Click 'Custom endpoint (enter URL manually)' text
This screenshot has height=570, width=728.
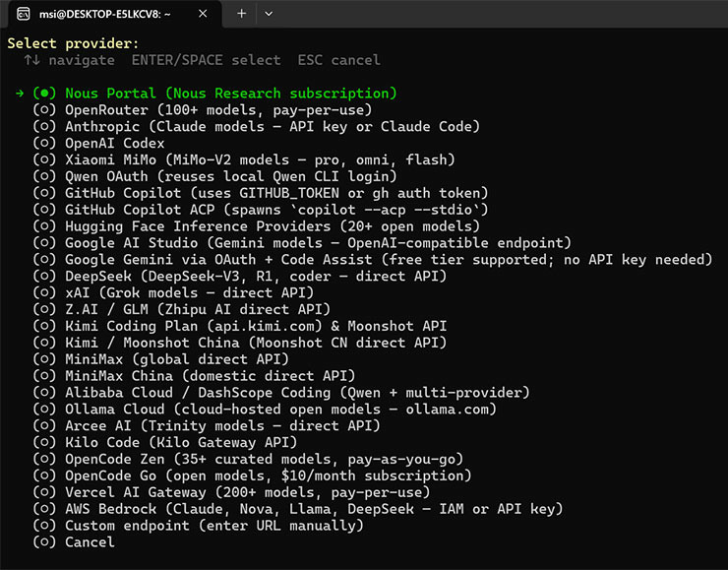point(214,526)
